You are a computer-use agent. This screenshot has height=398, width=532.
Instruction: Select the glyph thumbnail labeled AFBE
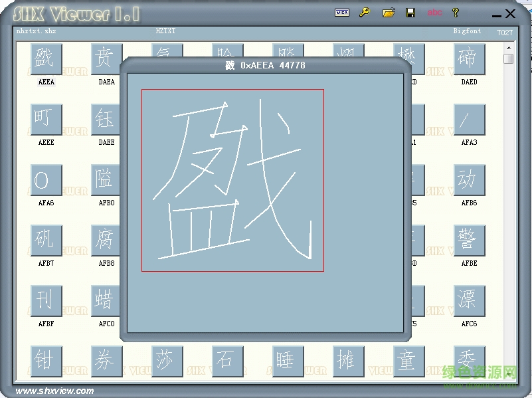(469, 240)
